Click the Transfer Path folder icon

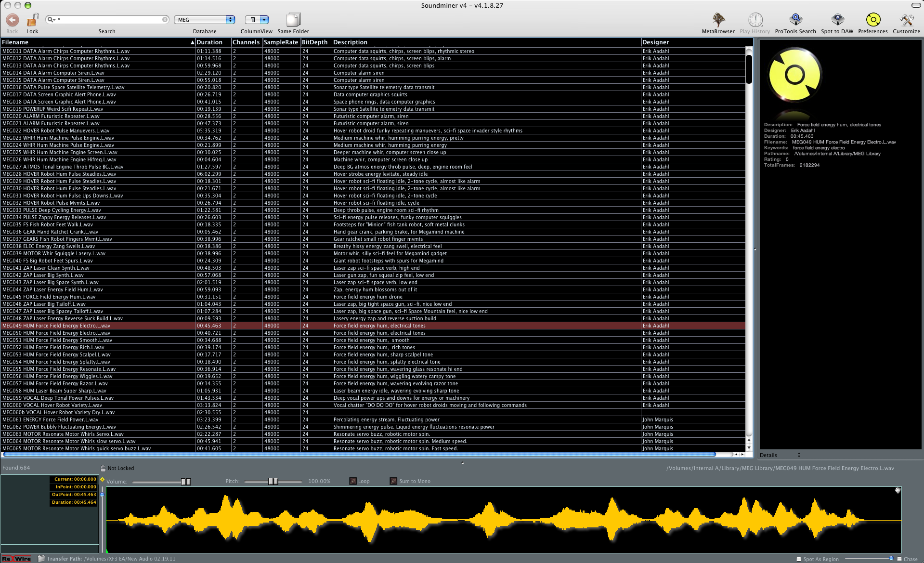click(41, 559)
